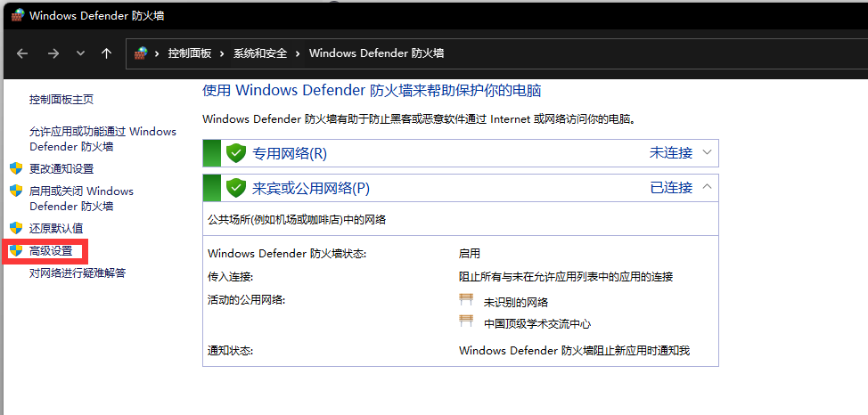Click shield icon beside 还原默认值

pos(16,228)
